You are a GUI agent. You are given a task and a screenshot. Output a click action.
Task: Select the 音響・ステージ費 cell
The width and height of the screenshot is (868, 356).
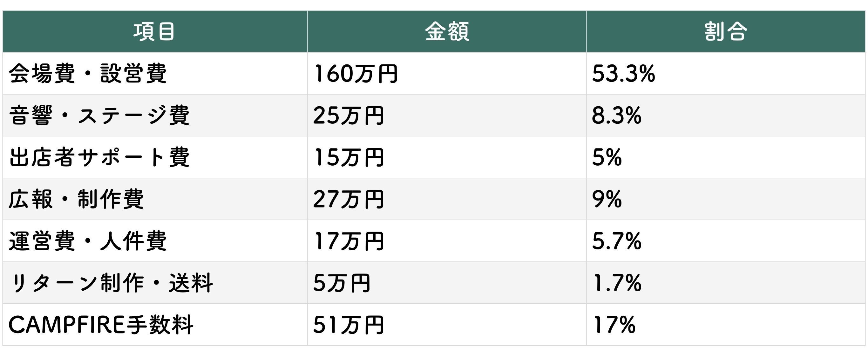[99, 115]
